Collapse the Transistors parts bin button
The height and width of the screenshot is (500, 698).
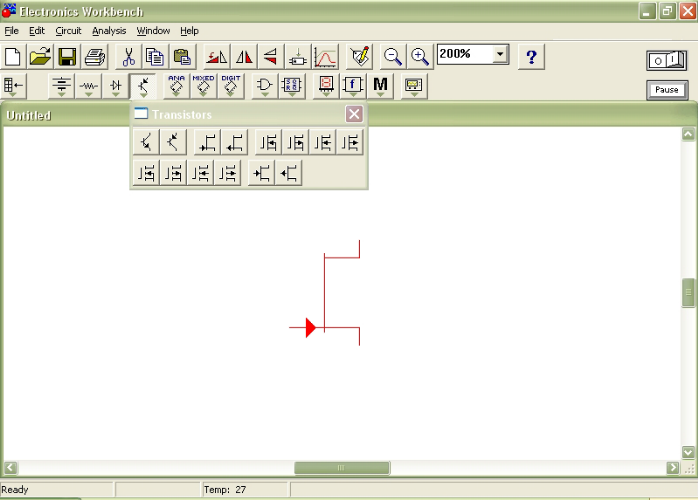point(143,85)
